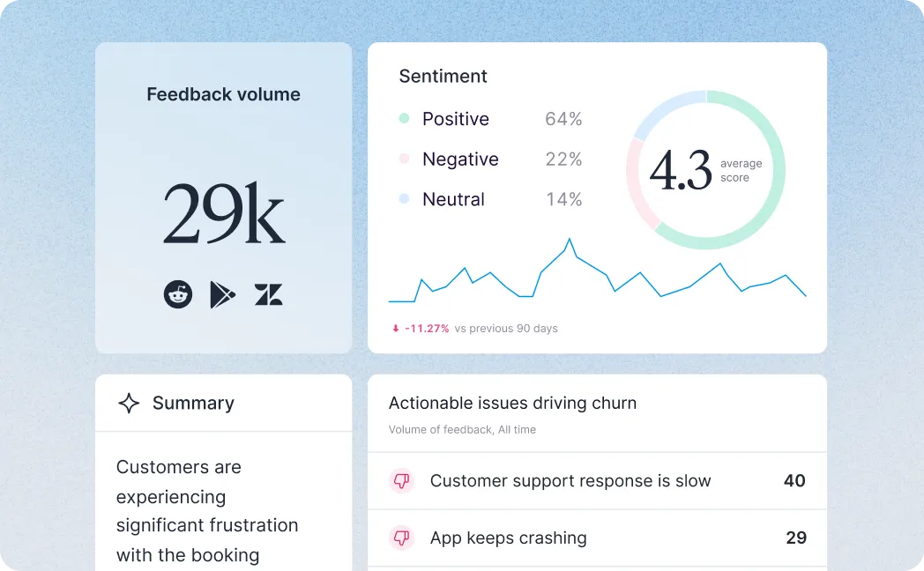Select the blue Neutral legend dot

click(x=404, y=199)
